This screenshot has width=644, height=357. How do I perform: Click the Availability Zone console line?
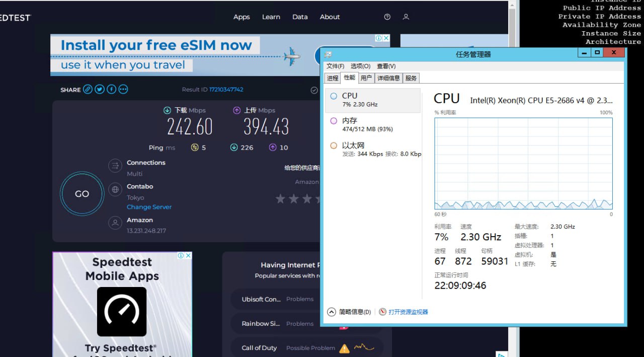click(602, 25)
